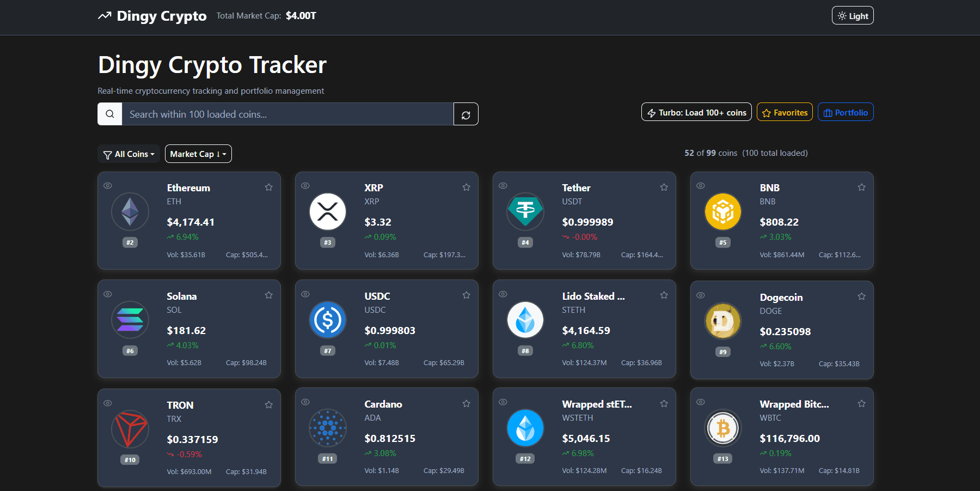The width and height of the screenshot is (980, 491).
Task: Click the Turbo: Load 100+ coins button
Action: (x=696, y=112)
